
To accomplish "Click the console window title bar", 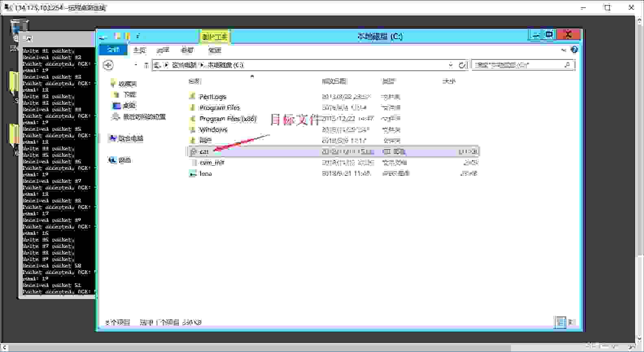I will pyautogui.click(x=57, y=39).
